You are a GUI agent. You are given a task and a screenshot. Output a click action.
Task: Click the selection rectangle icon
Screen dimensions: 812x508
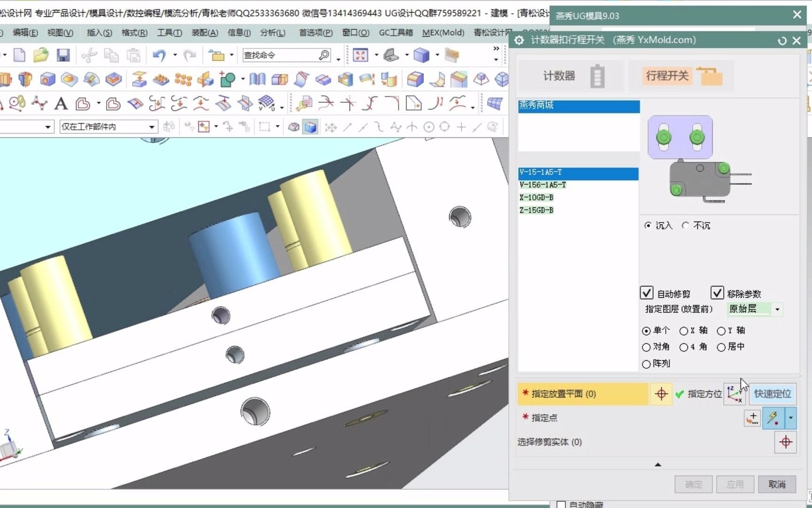[265, 127]
